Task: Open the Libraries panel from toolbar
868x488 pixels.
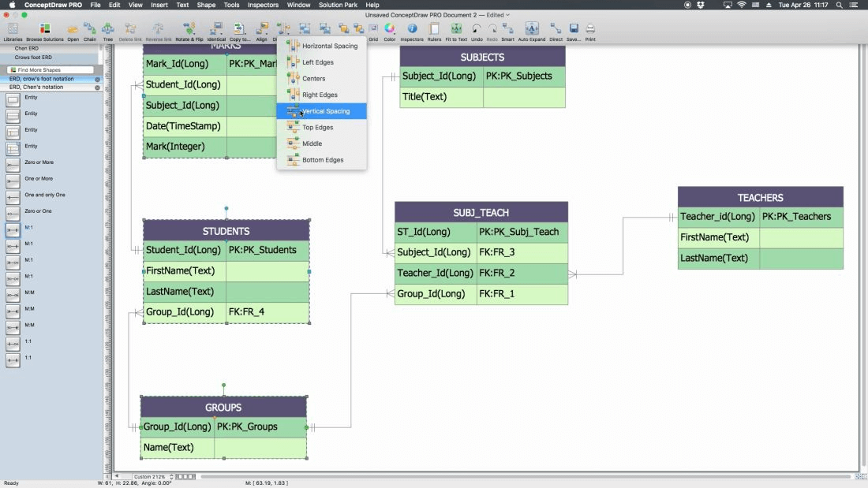Action: tap(13, 30)
